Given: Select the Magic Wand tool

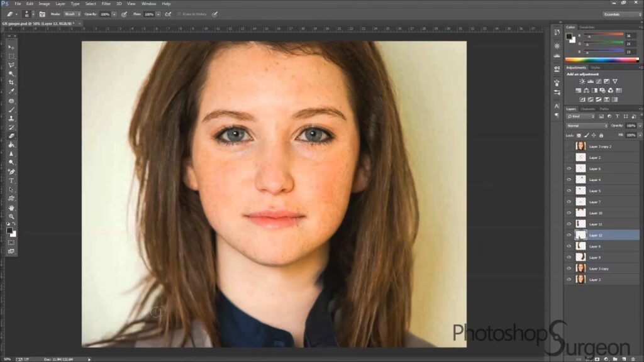Looking at the screenshot, I should point(11,74).
